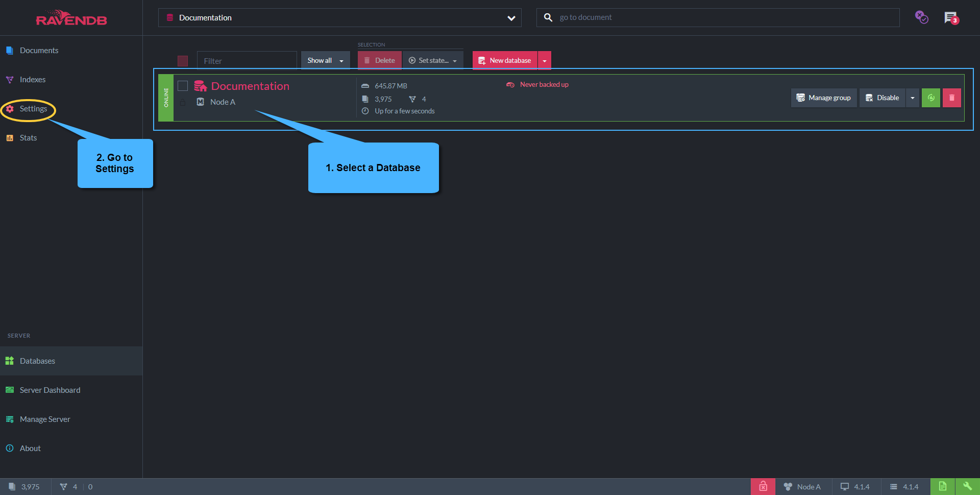
Task: Click the New database button
Action: pyautogui.click(x=505, y=60)
